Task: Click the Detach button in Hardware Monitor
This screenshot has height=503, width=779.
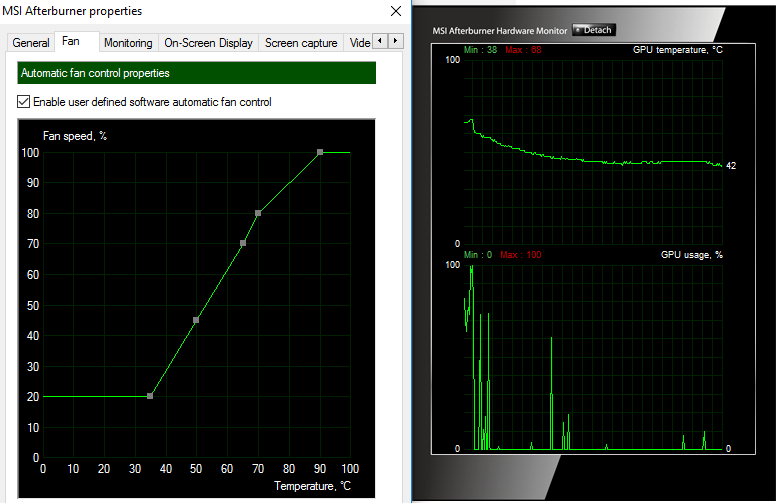Action: (594, 30)
